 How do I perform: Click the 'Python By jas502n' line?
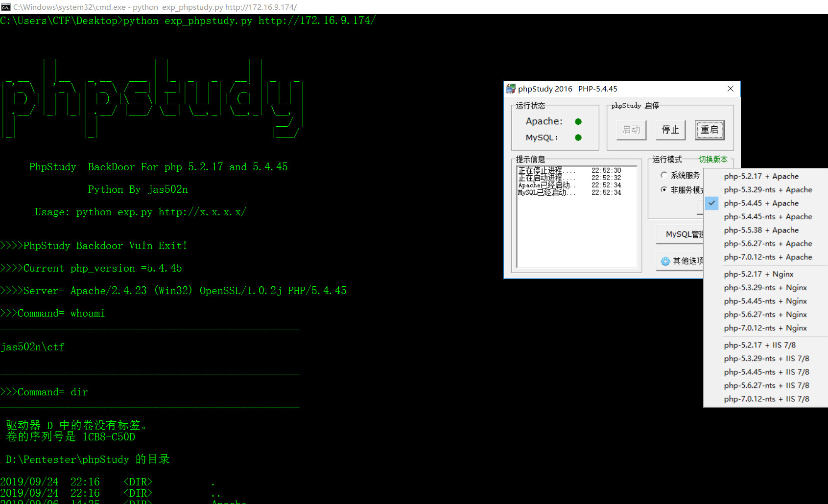coord(138,189)
